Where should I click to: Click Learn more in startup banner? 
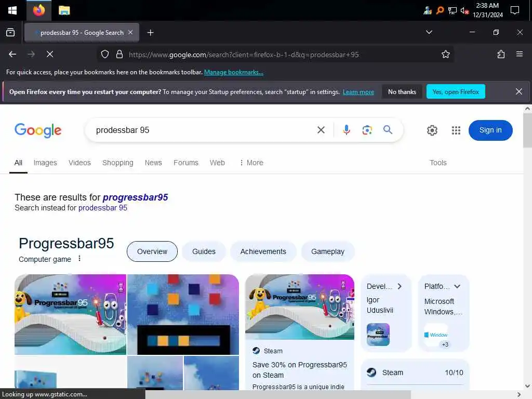point(358,92)
